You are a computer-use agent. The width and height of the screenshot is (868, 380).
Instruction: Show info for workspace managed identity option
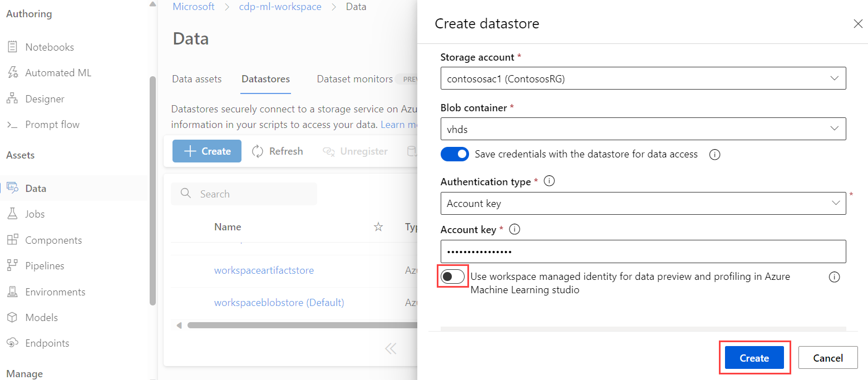coord(834,277)
